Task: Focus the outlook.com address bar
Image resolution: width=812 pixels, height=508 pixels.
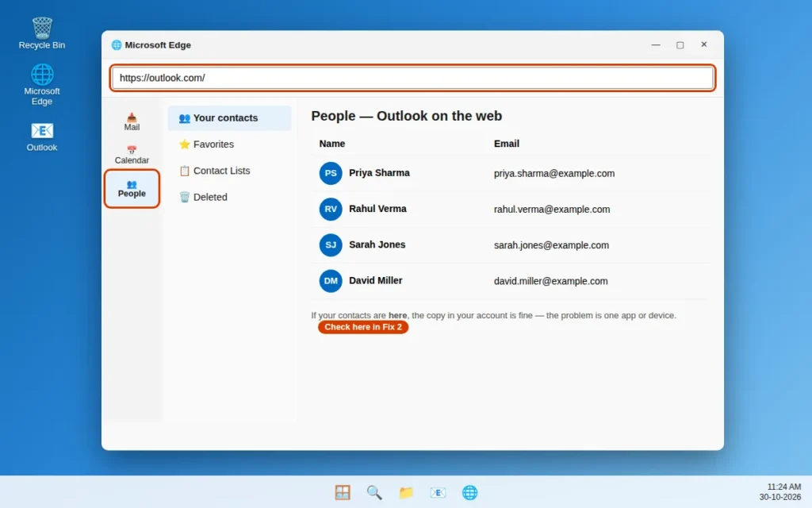Action: coord(412,78)
